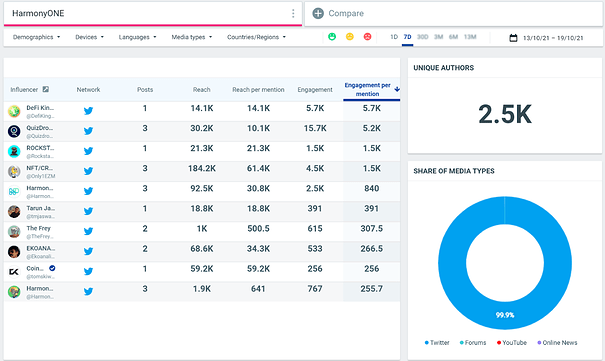Viewport: 605px width, 361px height.
Task: Expand the Demographics dropdown
Action: (36, 37)
